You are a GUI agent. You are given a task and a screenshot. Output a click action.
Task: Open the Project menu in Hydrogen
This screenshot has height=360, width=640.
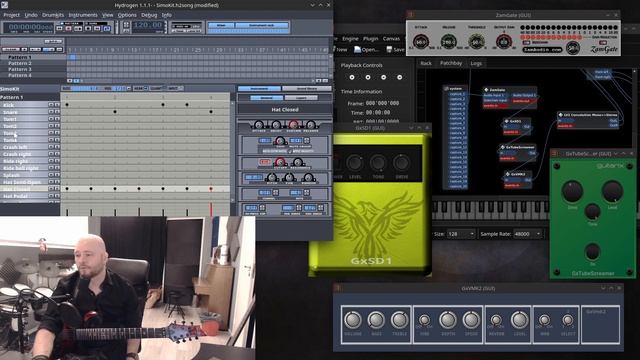pos(11,15)
